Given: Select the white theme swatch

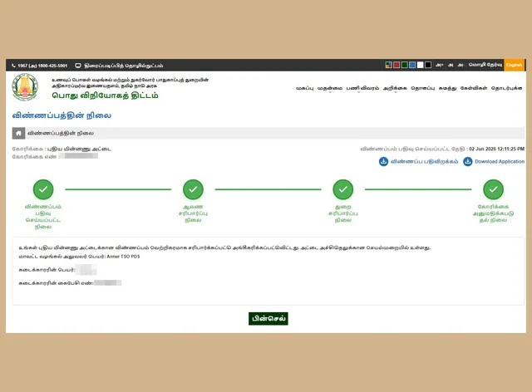Looking at the screenshot, I should (x=420, y=65).
